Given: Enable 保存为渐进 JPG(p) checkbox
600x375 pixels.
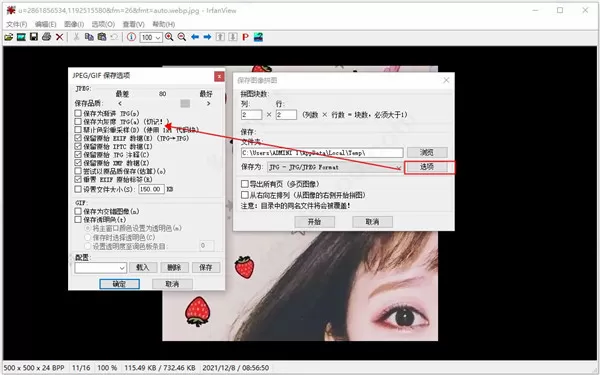Looking at the screenshot, I should pos(78,113).
